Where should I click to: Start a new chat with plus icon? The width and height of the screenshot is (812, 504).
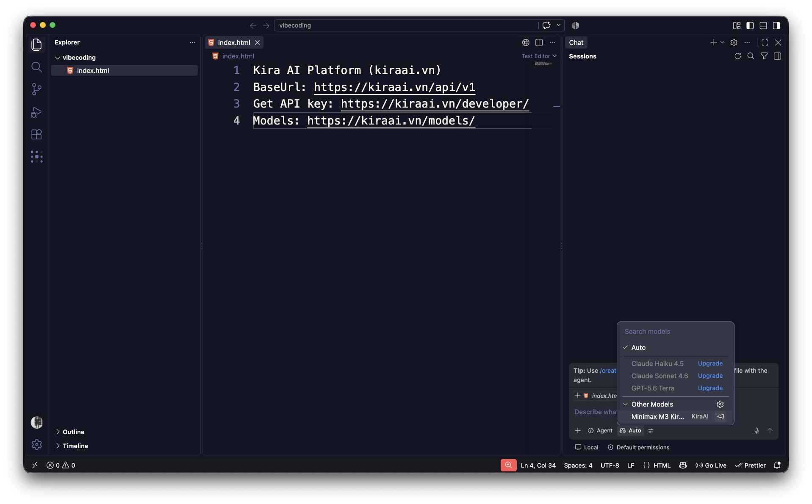click(714, 42)
